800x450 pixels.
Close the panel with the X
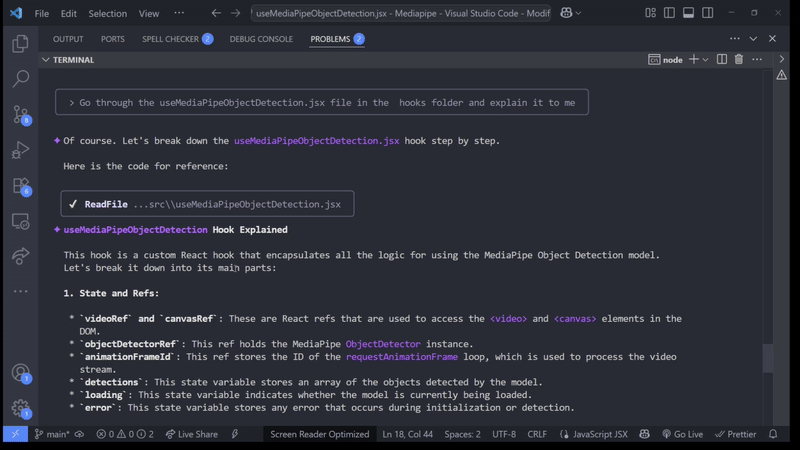pos(772,39)
